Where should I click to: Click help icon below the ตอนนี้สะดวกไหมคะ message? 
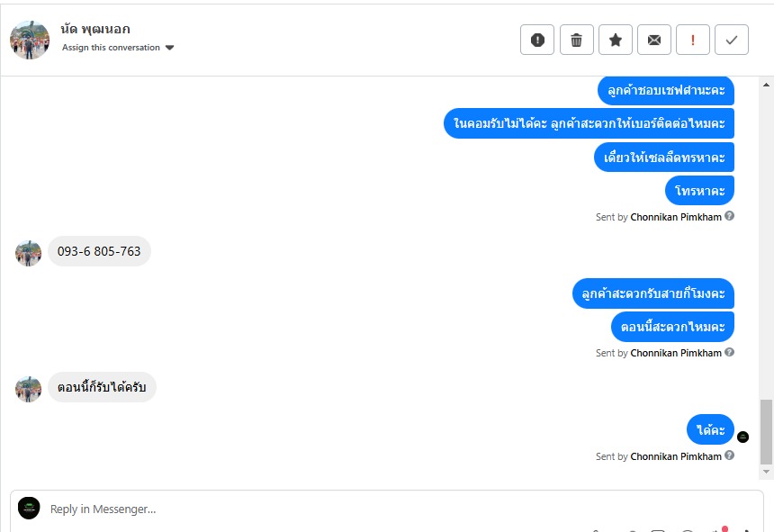coord(730,352)
